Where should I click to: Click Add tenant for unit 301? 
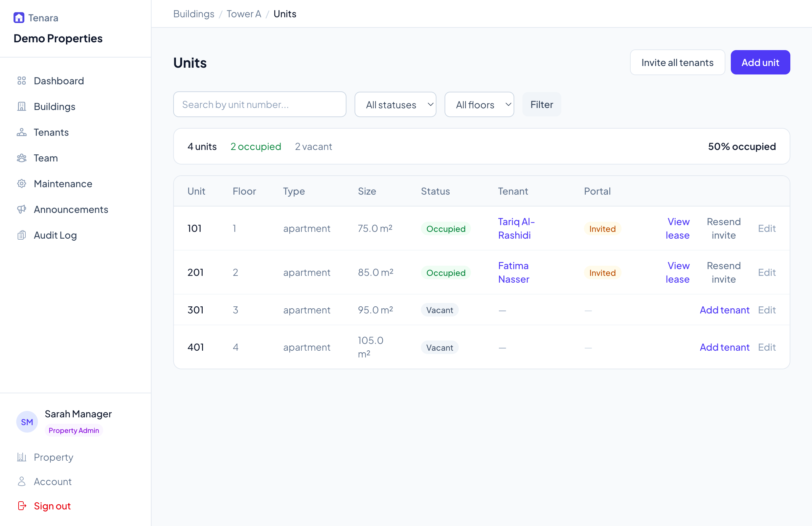724,310
